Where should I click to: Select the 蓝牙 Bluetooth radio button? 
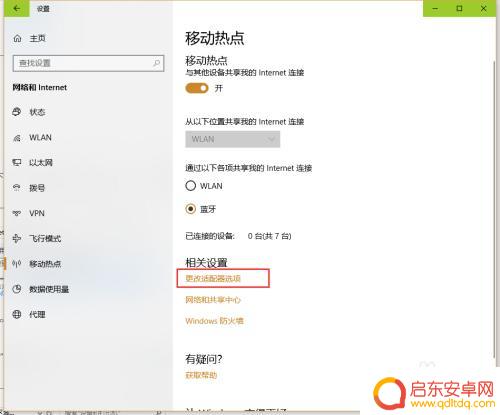[191, 209]
